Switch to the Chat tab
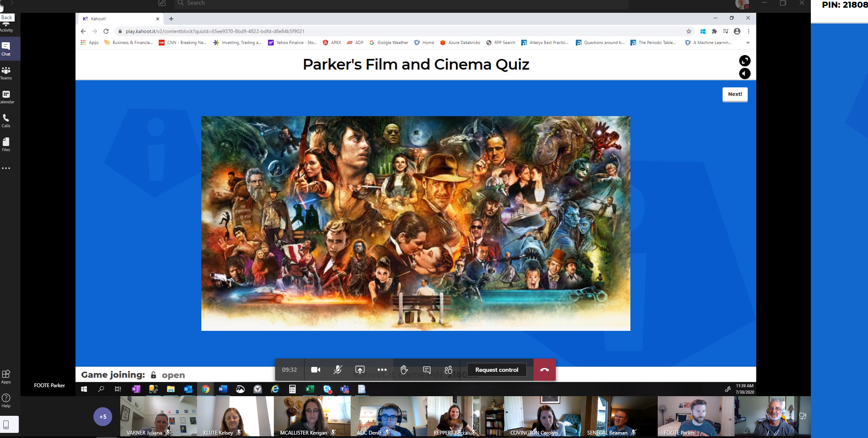This screenshot has width=868, height=438. [6, 49]
